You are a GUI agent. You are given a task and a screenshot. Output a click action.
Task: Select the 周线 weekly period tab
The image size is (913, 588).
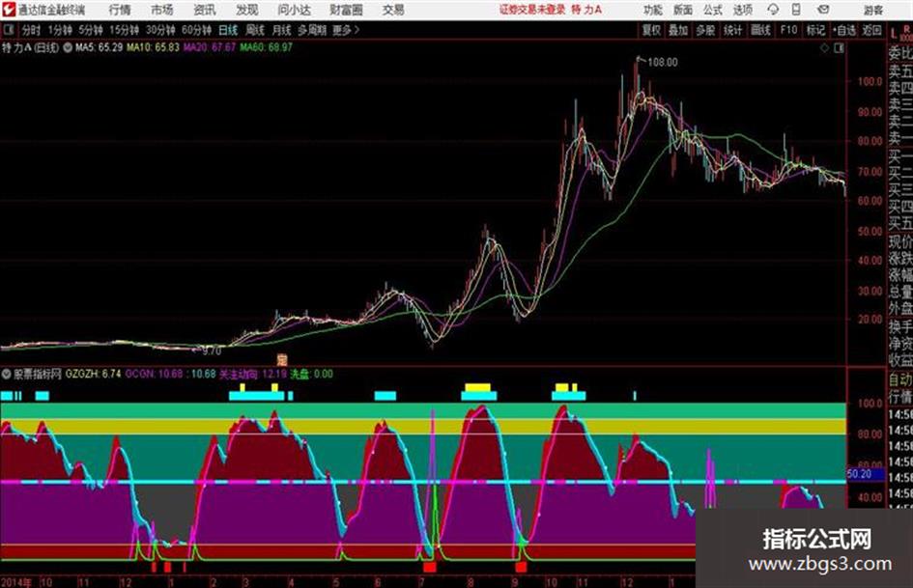click(255, 30)
